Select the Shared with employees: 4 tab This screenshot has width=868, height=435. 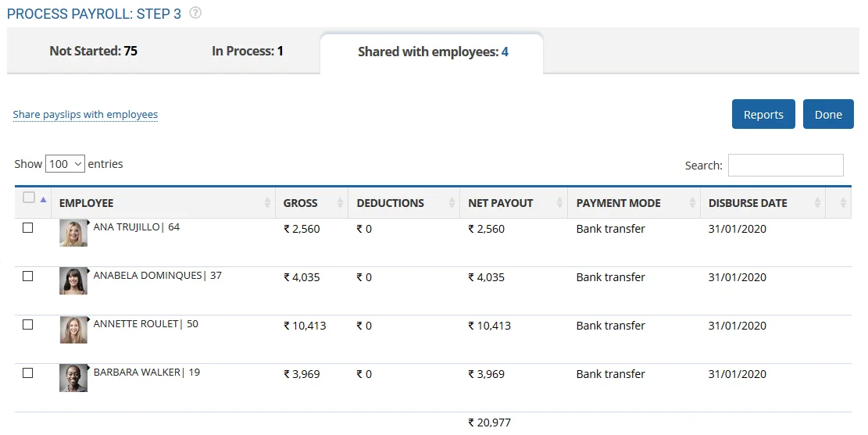pos(432,52)
